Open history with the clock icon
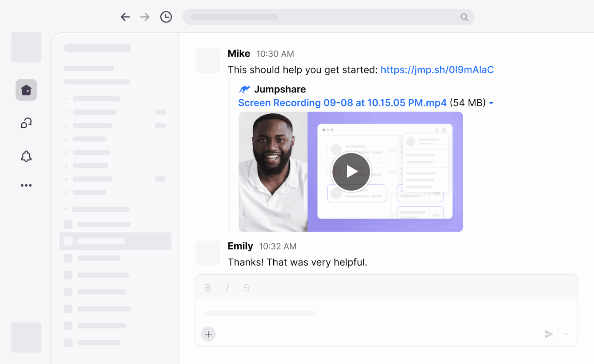This screenshot has height=364, width=594. [166, 17]
